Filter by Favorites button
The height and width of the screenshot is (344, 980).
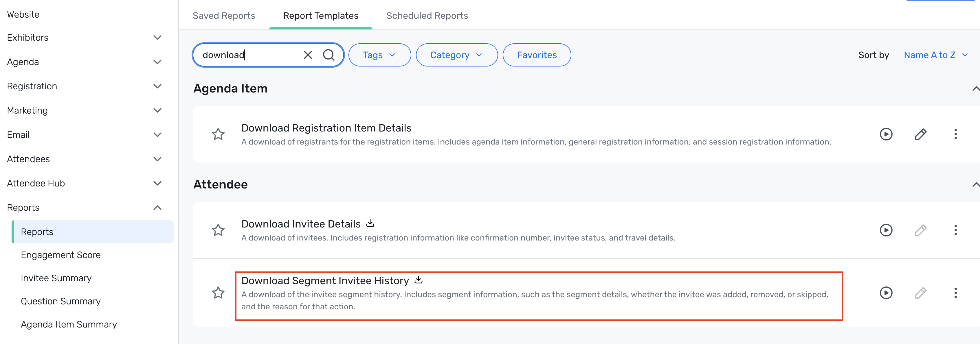pyautogui.click(x=536, y=55)
